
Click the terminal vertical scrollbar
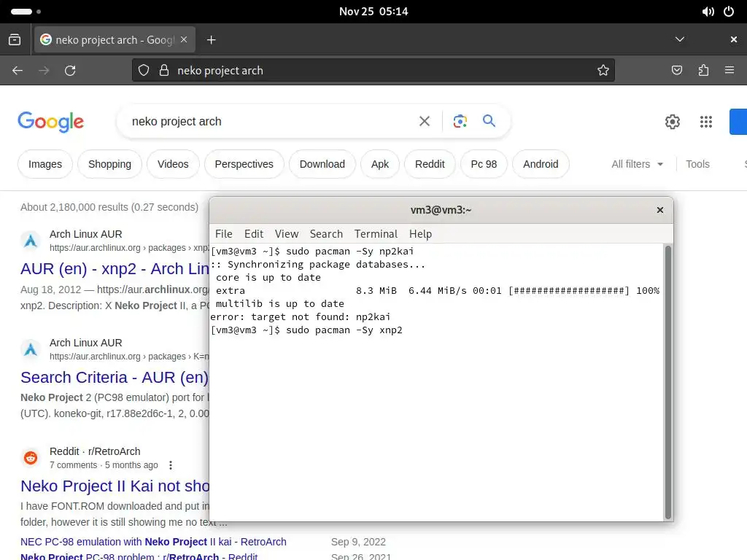[x=668, y=382]
